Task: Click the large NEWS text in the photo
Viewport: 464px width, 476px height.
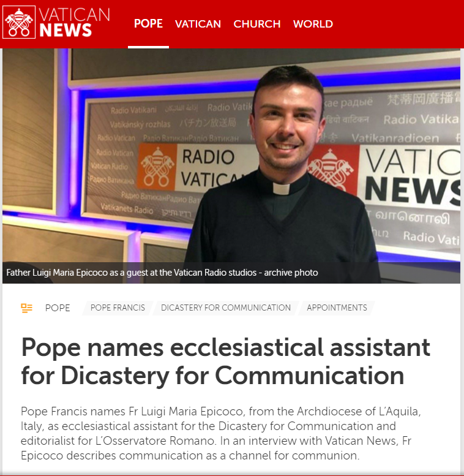Action: point(413,191)
